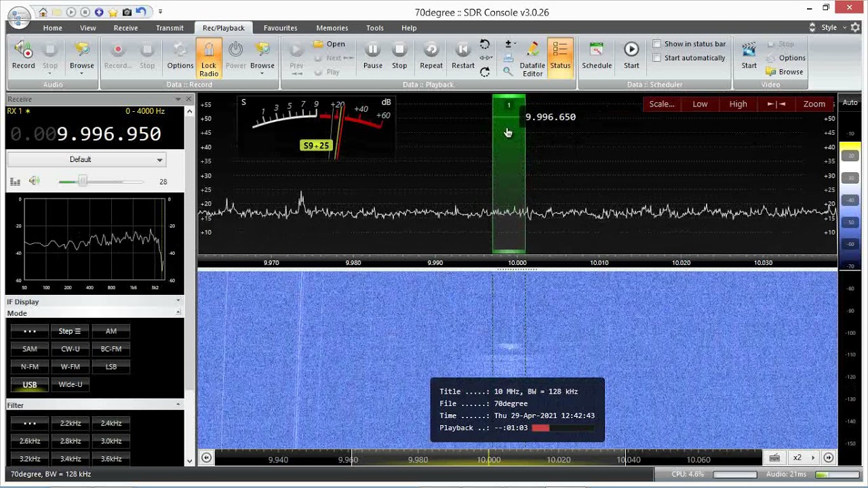Start the data scheduler
This screenshot has height=488, width=868.
(x=631, y=56)
